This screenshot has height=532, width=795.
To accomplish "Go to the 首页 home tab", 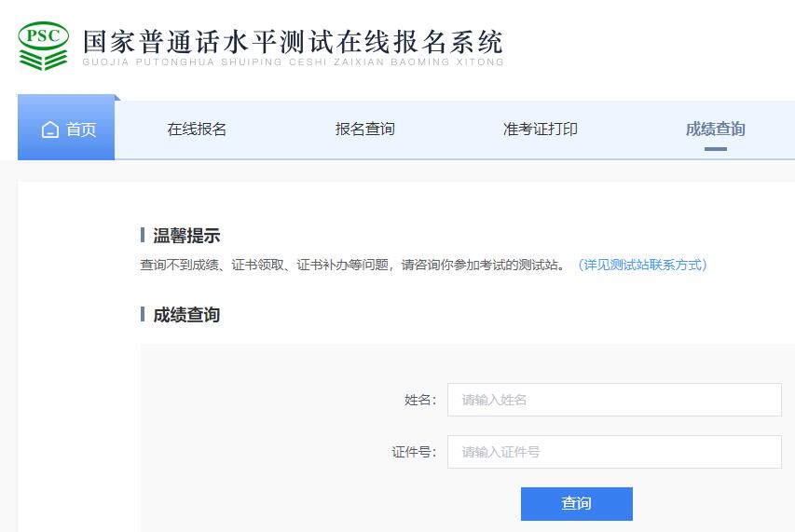I will point(67,130).
